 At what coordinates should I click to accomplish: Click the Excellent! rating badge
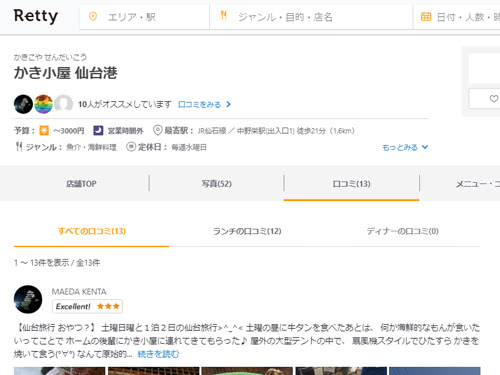(87, 306)
